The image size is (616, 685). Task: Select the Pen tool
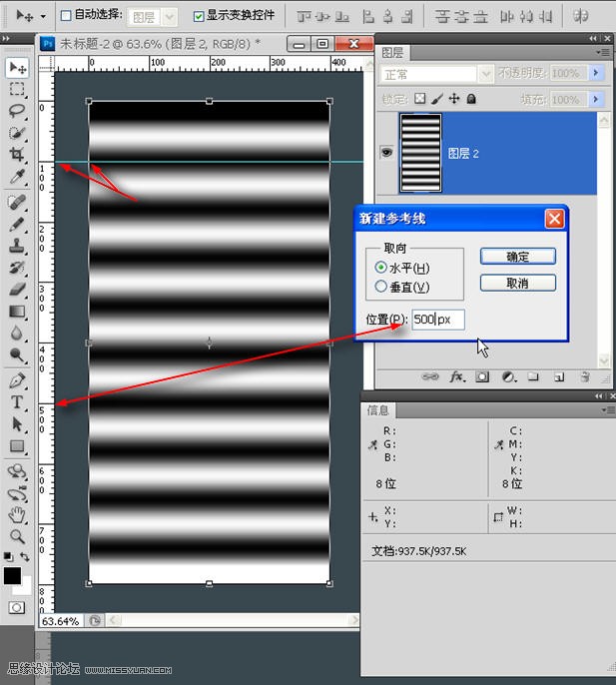(18, 380)
